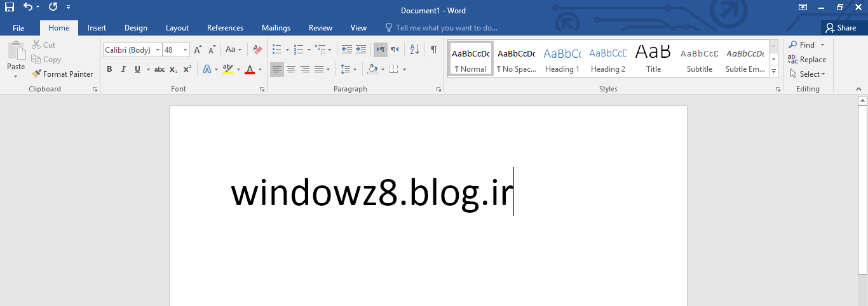868x306 pixels.
Task: Activate the Format Painter brush
Action: tap(62, 74)
